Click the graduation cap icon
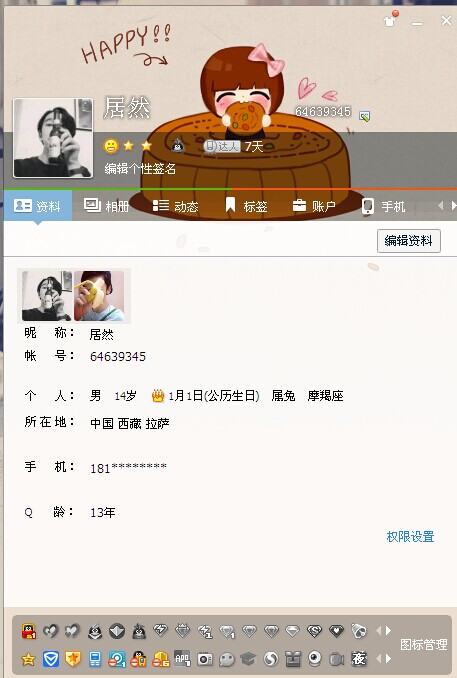Viewport: 457px width, 678px height. tap(248, 659)
